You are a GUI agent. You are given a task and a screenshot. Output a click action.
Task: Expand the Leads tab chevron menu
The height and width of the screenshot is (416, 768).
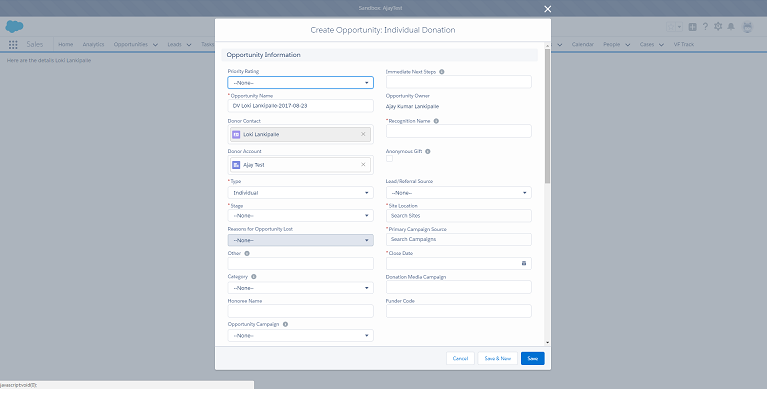pos(189,45)
